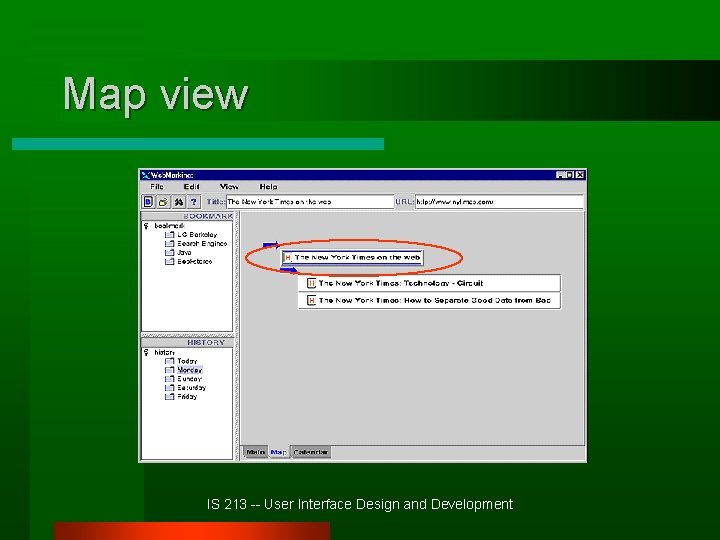Select 'The New York Times on the web' map node
The width and height of the screenshot is (720, 540).
tap(353, 258)
